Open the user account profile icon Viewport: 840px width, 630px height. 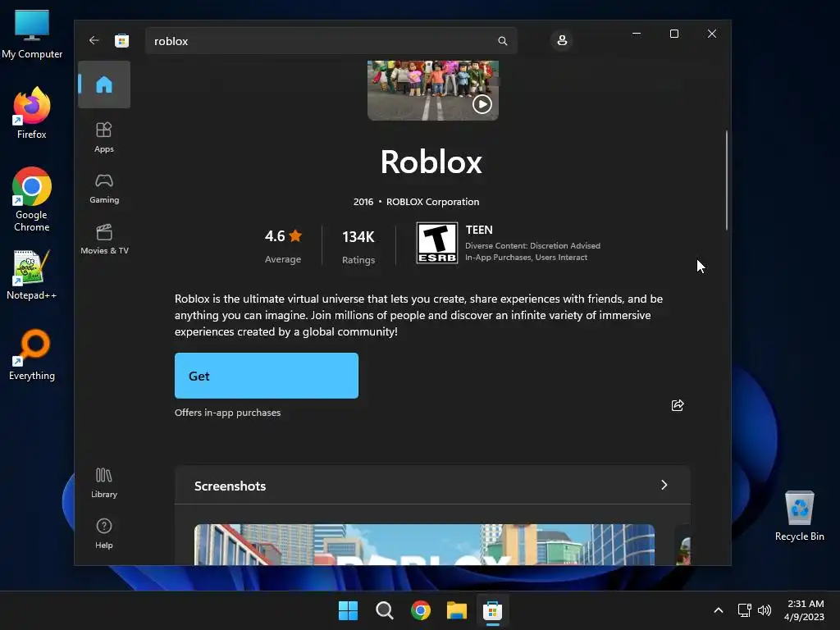562,41
